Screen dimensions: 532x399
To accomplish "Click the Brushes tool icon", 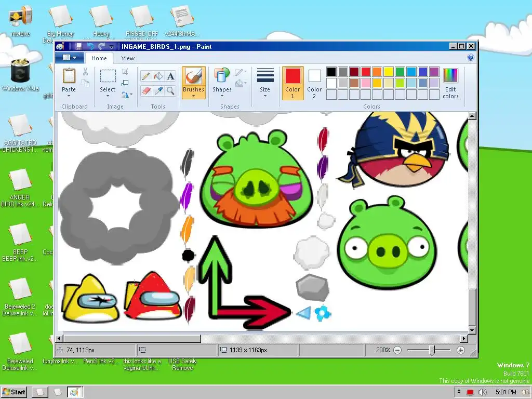I will click(193, 76).
